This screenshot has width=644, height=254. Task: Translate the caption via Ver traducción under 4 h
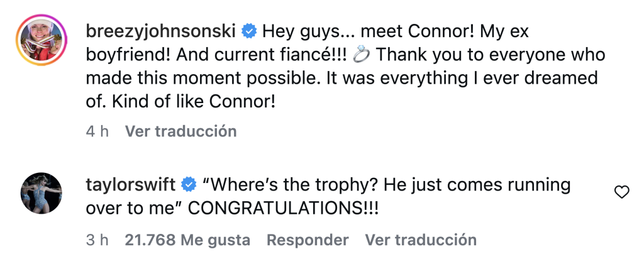(x=180, y=131)
